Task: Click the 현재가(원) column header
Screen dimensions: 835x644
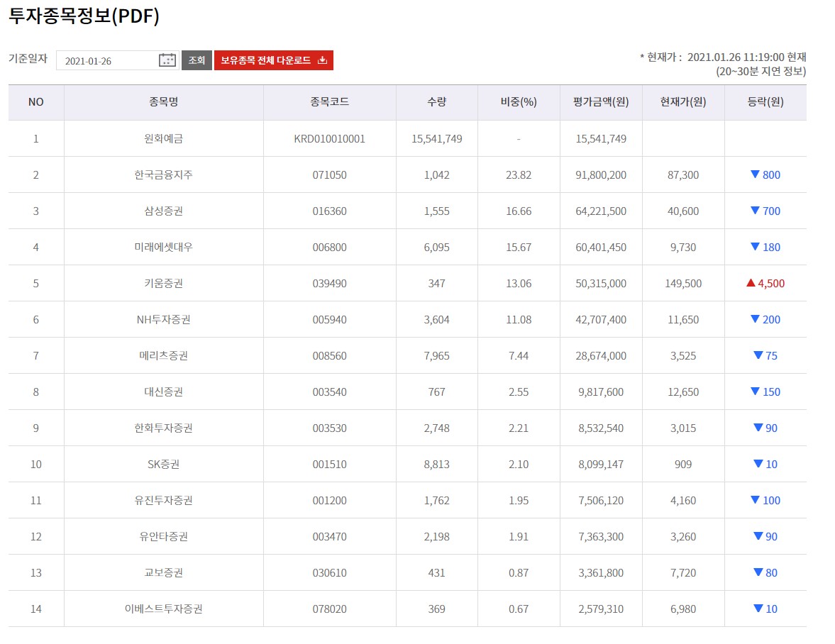Action: click(683, 101)
